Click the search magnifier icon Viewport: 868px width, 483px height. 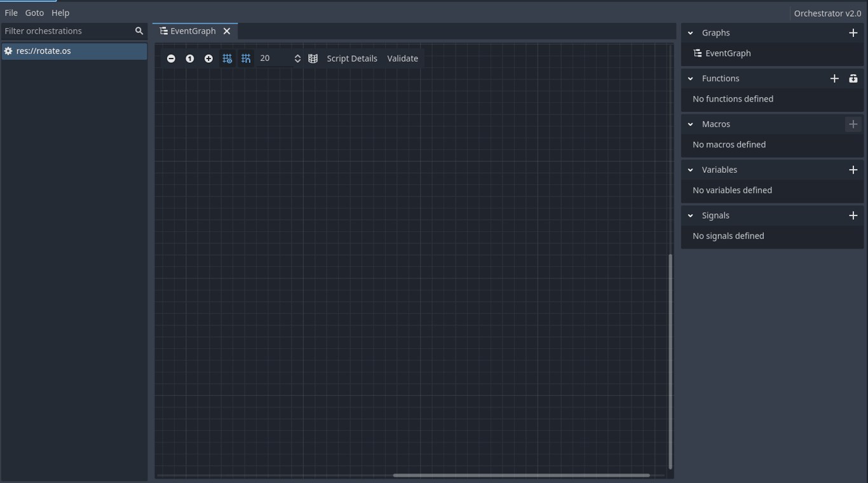click(x=139, y=31)
